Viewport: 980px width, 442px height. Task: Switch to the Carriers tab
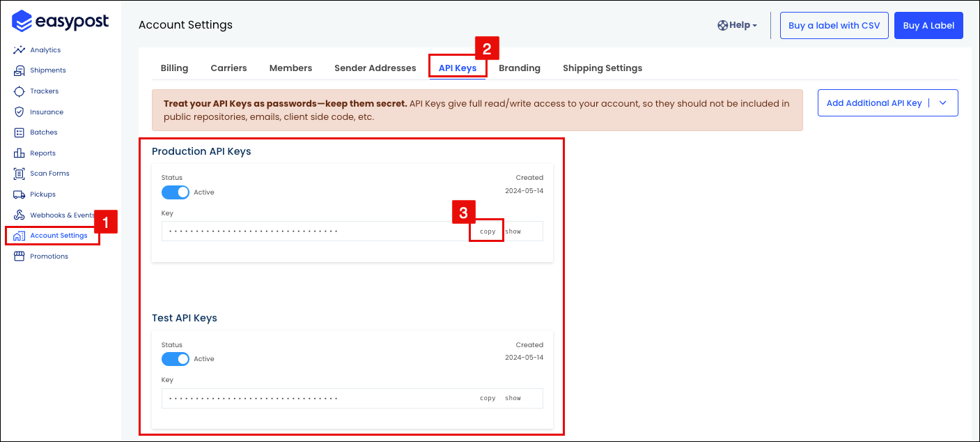tap(228, 68)
